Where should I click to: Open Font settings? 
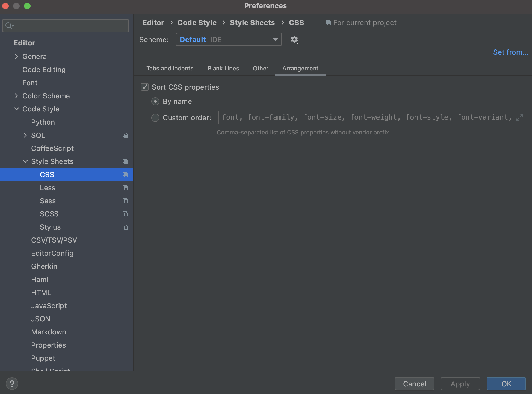(30, 83)
